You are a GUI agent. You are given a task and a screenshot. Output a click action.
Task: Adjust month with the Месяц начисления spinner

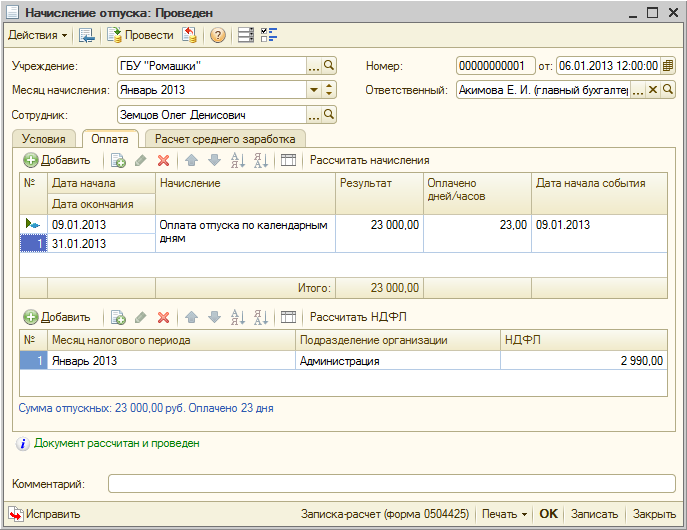point(329,90)
